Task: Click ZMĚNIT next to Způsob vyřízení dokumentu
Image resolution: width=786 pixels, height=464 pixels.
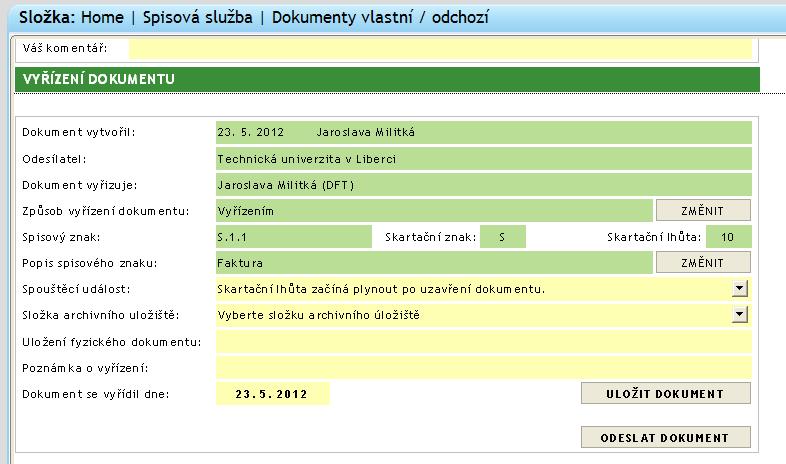Action: pyautogui.click(x=703, y=210)
